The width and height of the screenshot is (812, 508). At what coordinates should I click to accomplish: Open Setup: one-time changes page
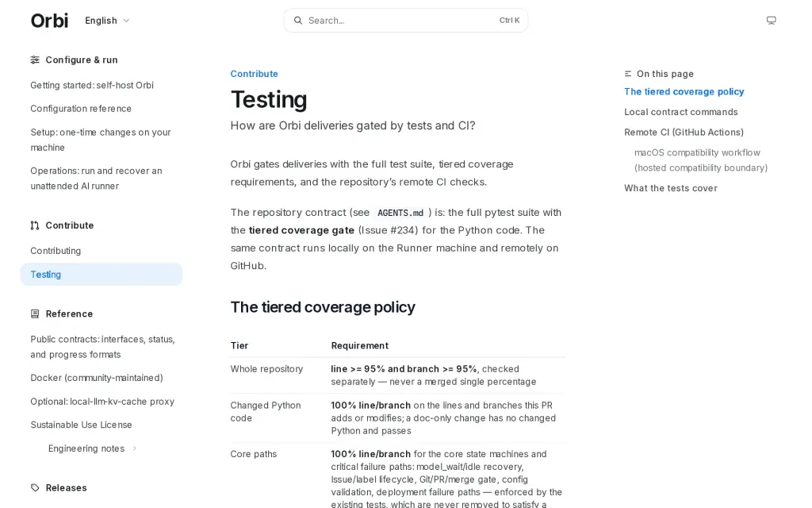tap(101, 140)
